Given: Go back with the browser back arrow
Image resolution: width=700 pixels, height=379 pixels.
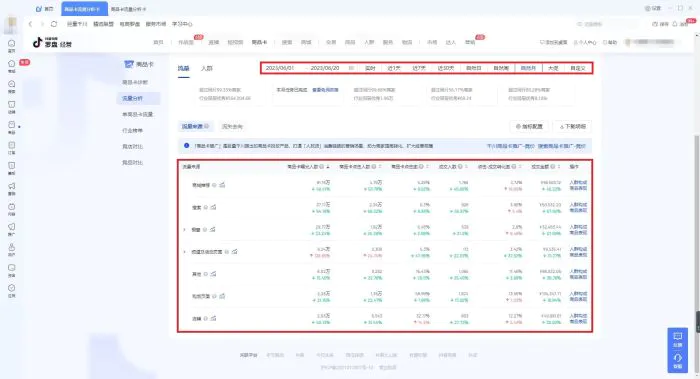Looking at the screenshot, I should pos(30,24).
